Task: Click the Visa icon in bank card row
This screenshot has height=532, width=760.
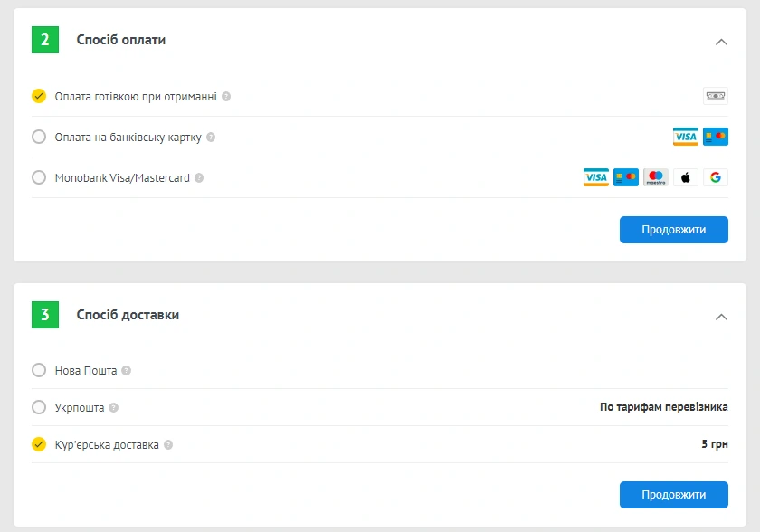Action: (x=685, y=137)
